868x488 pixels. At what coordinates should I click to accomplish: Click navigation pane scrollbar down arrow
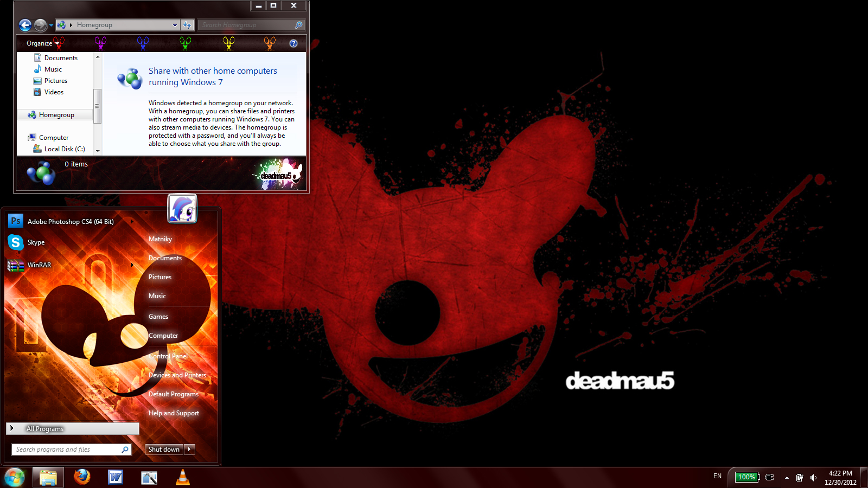point(98,151)
